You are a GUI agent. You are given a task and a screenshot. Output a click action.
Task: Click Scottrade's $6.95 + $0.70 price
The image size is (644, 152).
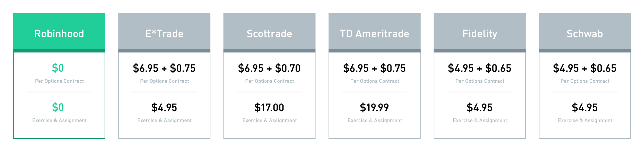tap(269, 68)
